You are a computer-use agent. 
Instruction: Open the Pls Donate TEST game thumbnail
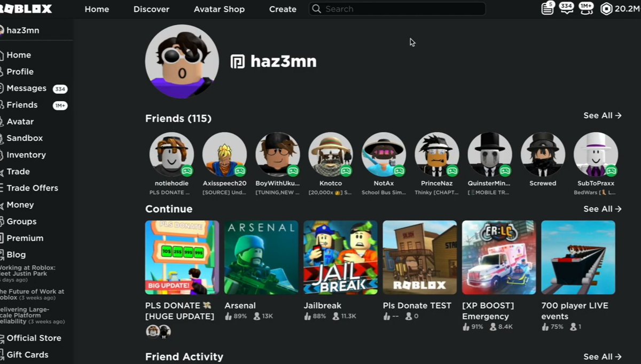(420, 257)
